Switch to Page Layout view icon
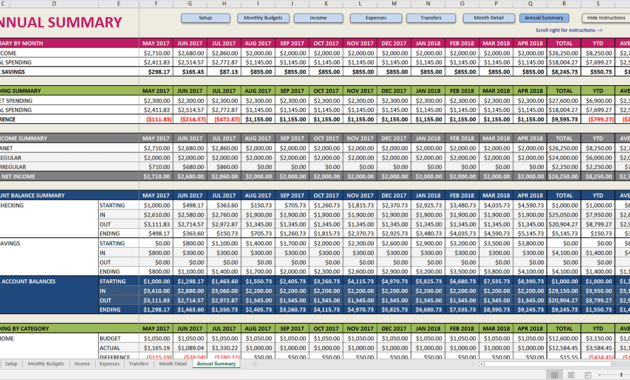Viewport: 630px width, 380px height. tap(571, 375)
